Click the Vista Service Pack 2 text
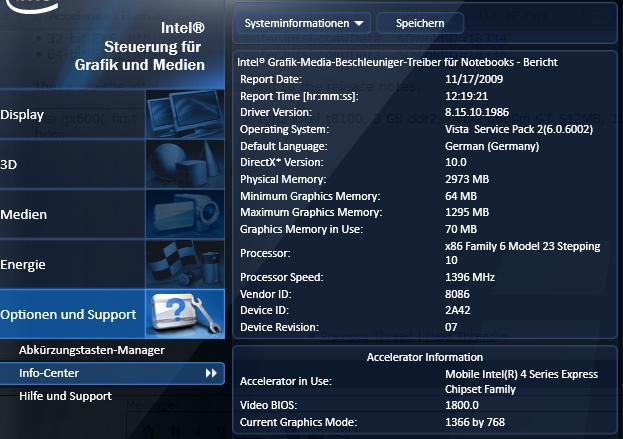The image size is (623, 439). point(519,129)
